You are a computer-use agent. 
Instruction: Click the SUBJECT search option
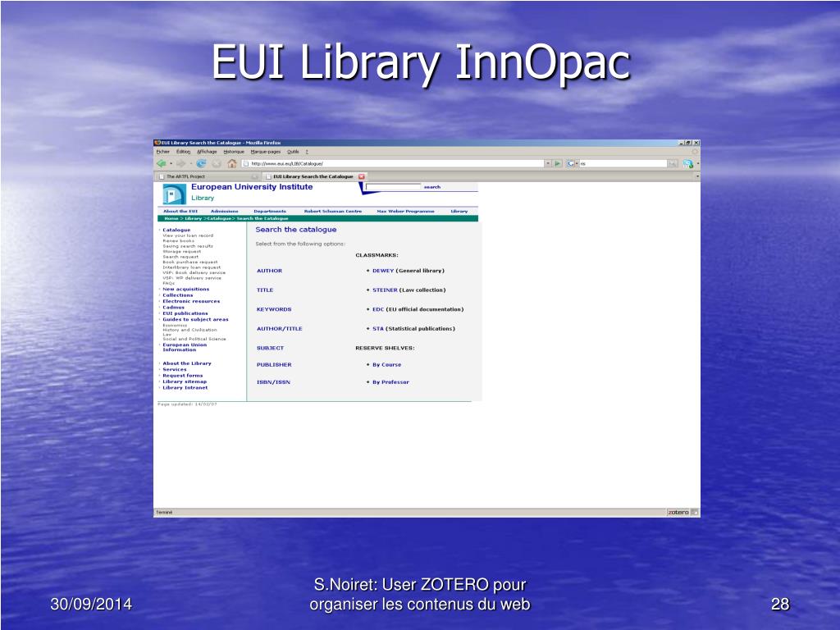click(270, 348)
